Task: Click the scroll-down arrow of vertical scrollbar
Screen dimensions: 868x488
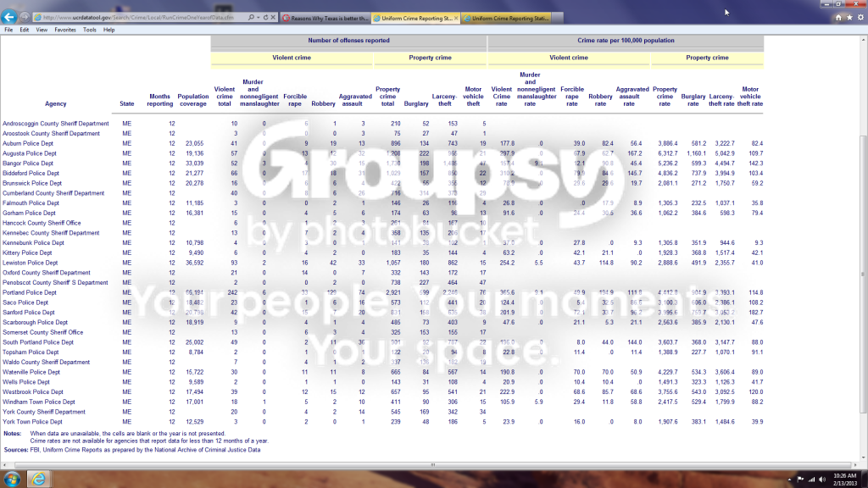Action: coord(863,457)
